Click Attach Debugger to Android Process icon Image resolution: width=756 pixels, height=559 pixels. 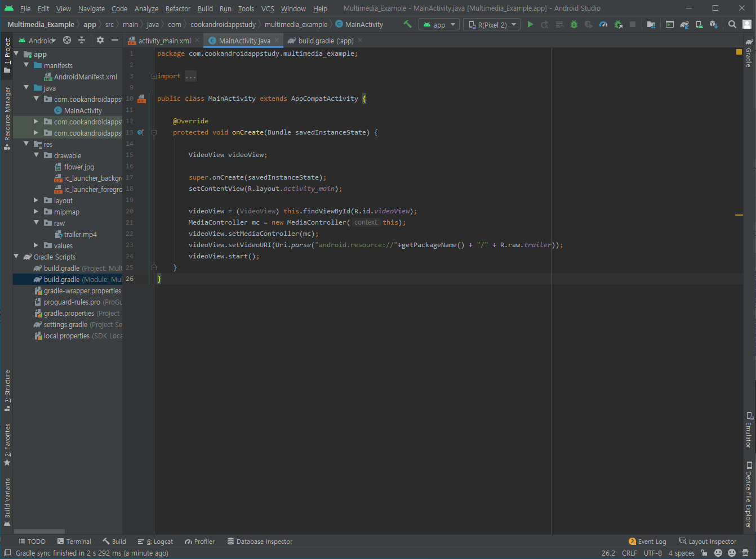click(618, 24)
